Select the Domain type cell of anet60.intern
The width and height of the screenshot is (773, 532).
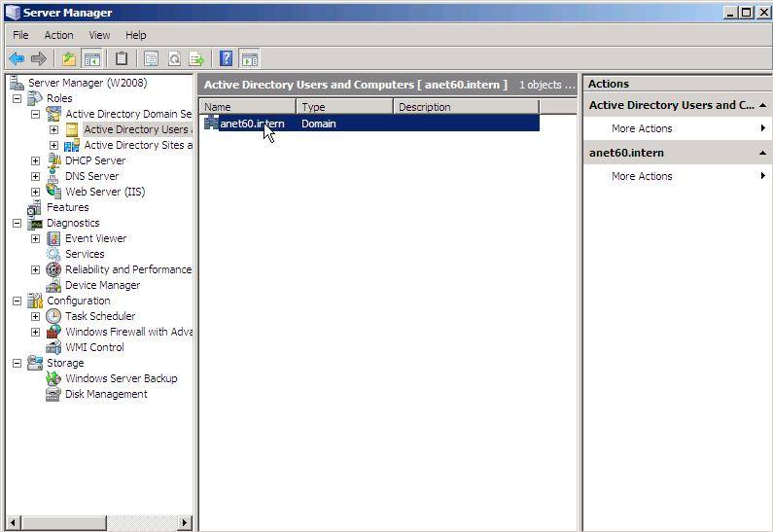319,124
